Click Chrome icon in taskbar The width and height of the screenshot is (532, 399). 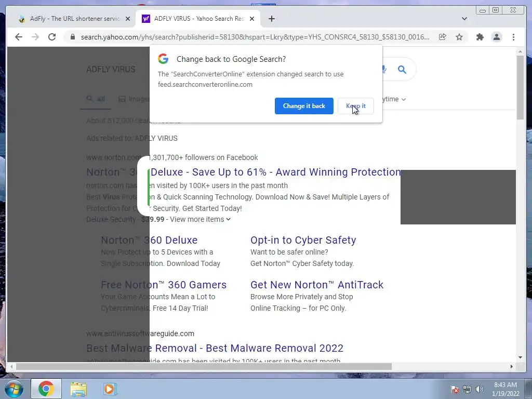pos(46,389)
